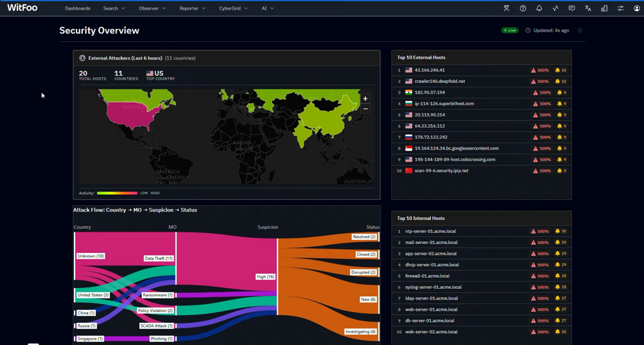Expand the Reporter dropdown menu
The width and height of the screenshot is (644, 345).
(192, 8)
